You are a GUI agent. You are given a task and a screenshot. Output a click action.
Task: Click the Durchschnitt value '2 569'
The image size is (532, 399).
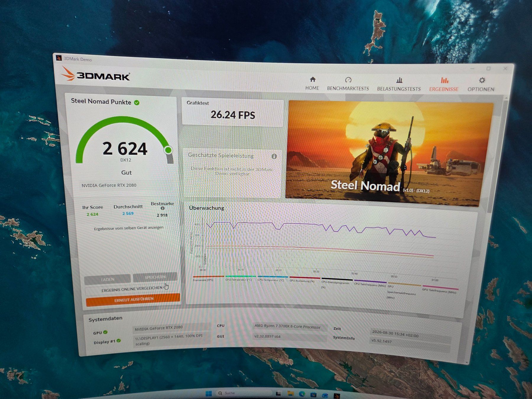tap(128, 213)
